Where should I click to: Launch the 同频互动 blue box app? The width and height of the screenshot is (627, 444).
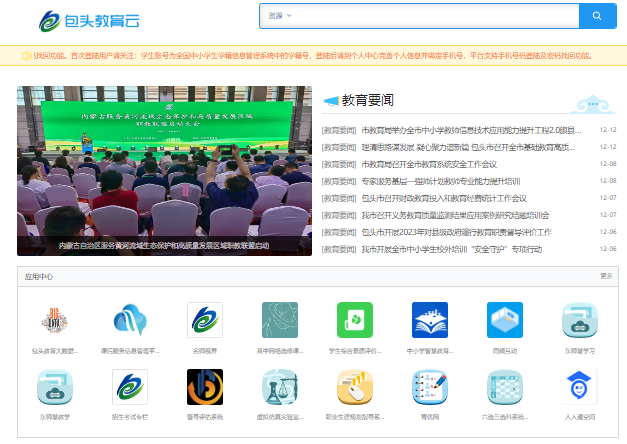click(x=505, y=320)
